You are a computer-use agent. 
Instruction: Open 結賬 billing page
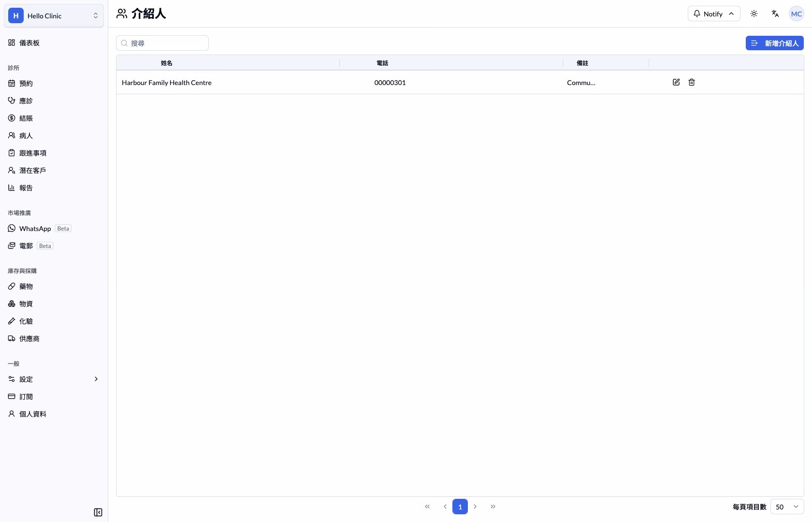tap(54, 118)
